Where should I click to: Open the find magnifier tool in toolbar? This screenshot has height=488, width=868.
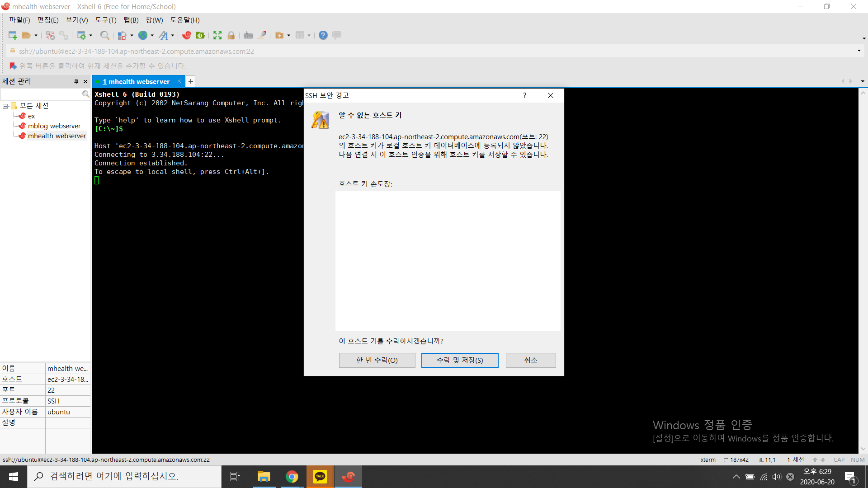104,35
